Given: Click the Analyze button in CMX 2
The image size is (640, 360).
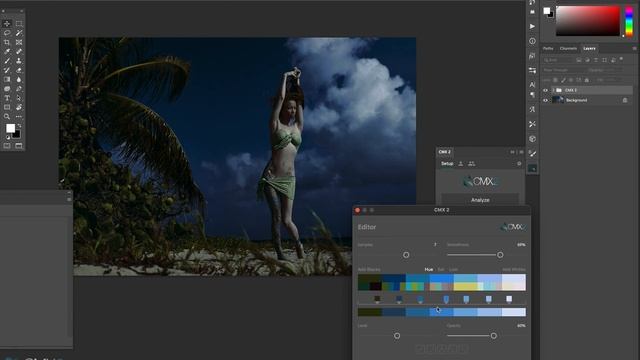Looking at the screenshot, I should 480,200.
